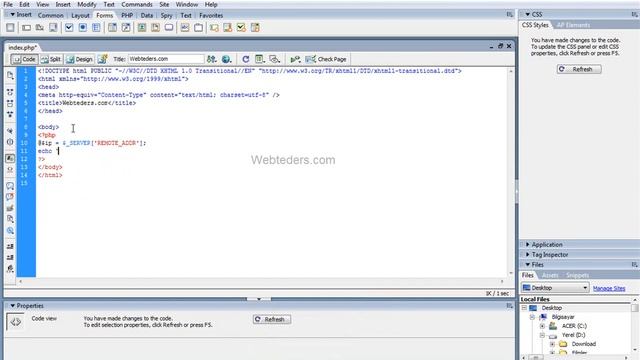Open Visual Aids icon in document toolbar
This screenshot has width=640, height=360.
pos(275,59)
